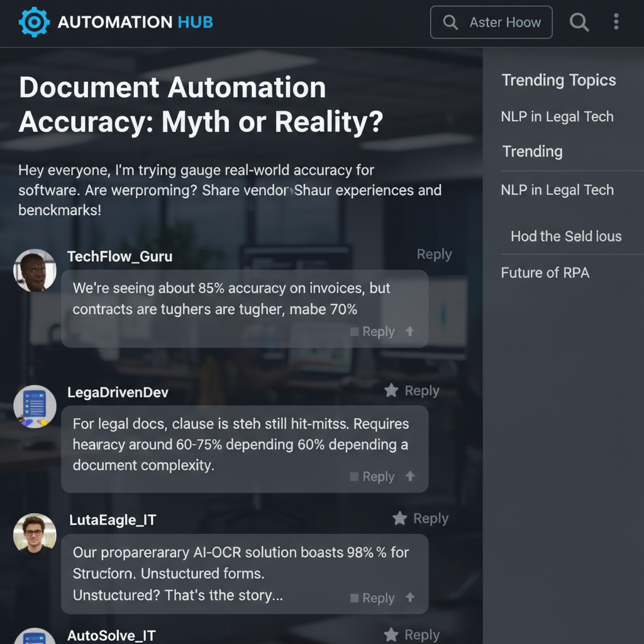Click the Automation Hub gear logo
The image size is (644, 644).
(x=34, y=23)
